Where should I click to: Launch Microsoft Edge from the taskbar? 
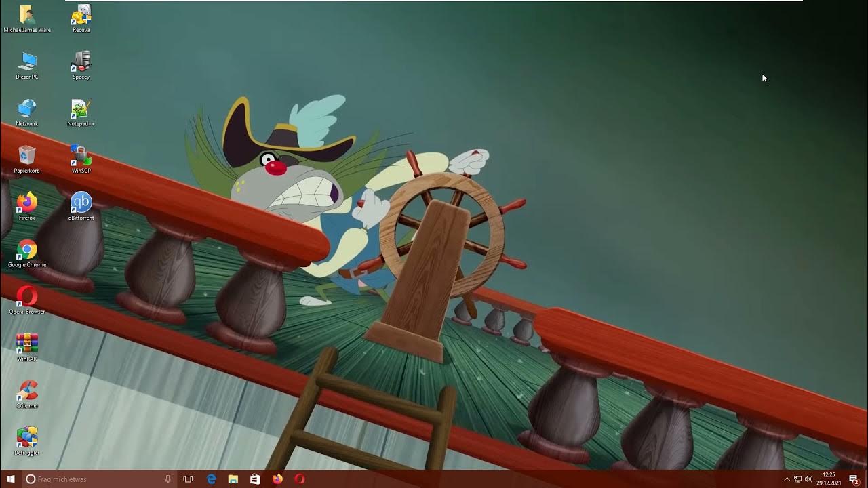click(211, 479)
